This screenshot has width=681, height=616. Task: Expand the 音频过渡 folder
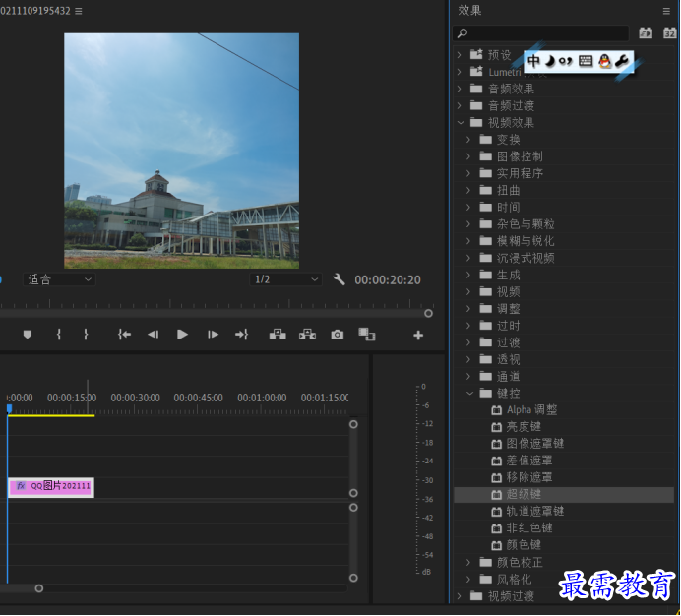coord(460,105)
